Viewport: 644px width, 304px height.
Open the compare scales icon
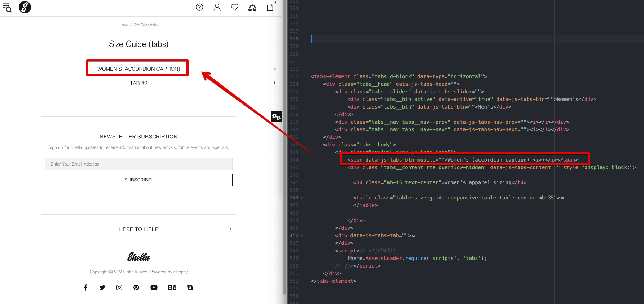click(x=252, y=8)
